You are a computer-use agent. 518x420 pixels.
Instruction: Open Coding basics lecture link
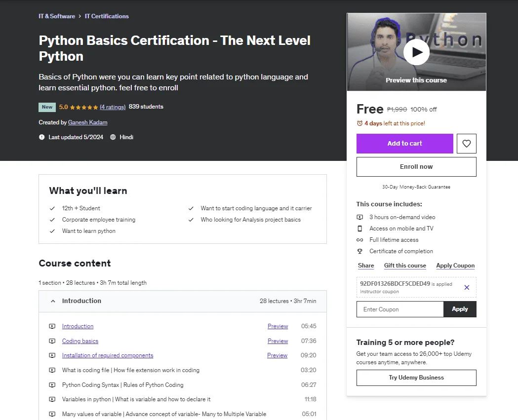[80, 341]
